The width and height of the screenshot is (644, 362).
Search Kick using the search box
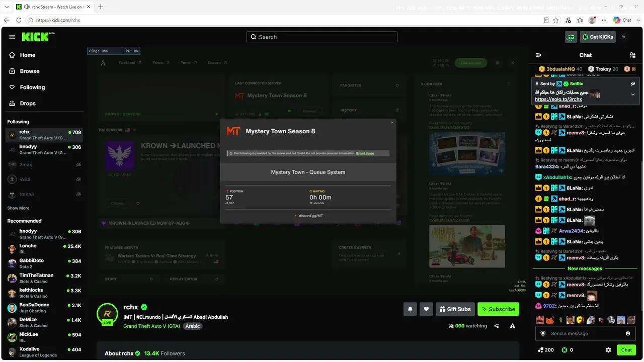pos(322,37)
